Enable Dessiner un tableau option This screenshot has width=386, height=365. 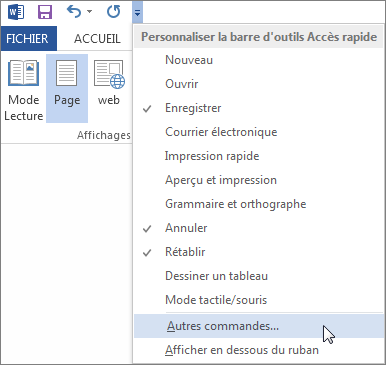click(258, 276)
